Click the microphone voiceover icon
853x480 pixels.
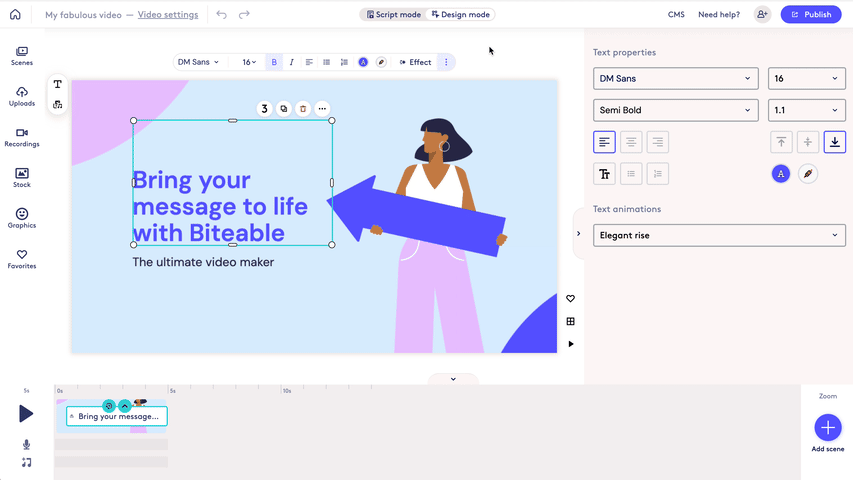[26, 445]
